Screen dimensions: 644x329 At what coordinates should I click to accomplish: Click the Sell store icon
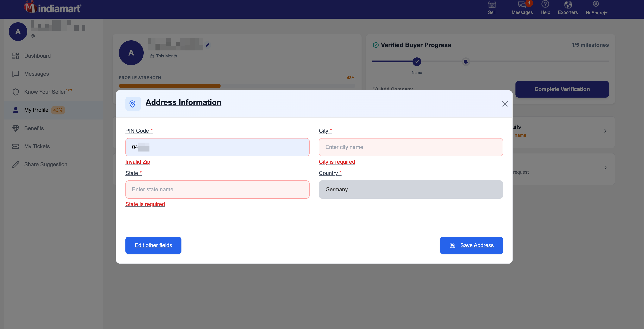492,4
